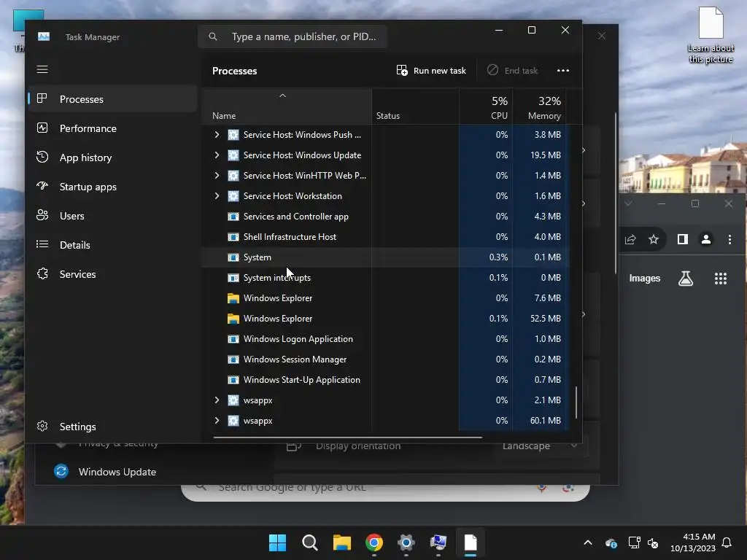This screenshot has width=747, height=560.
Task: Sort processes by Name column
Action: [286, 106]
